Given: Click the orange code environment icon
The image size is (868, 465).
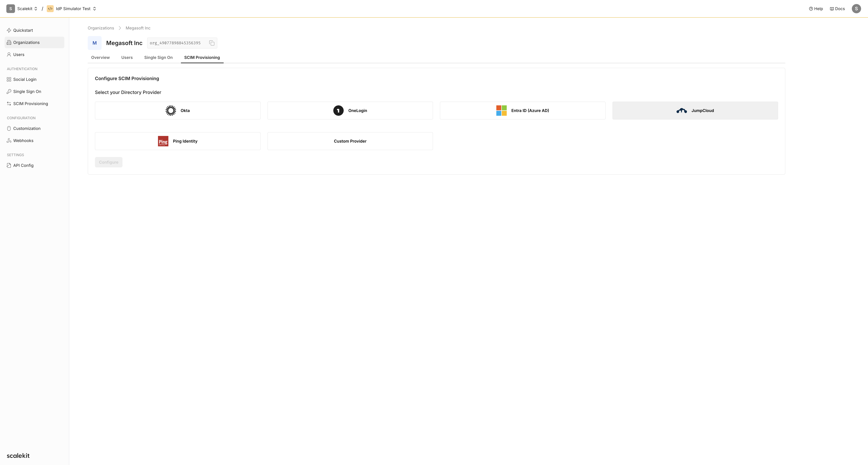Looking at the screenshot, I should pos(50,9).
